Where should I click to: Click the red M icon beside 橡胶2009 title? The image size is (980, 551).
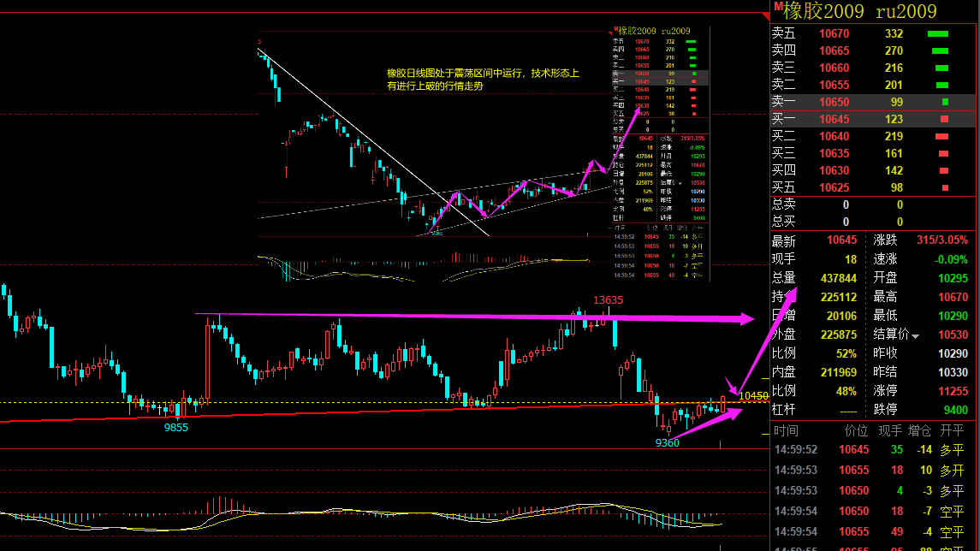pyautogui.click(x=777, y=7)
